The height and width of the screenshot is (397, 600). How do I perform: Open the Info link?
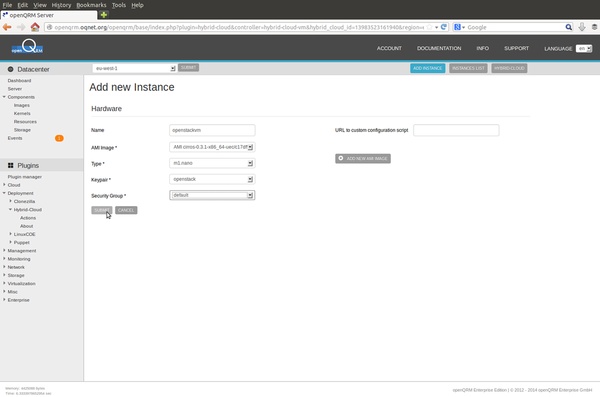coord(483,48)
